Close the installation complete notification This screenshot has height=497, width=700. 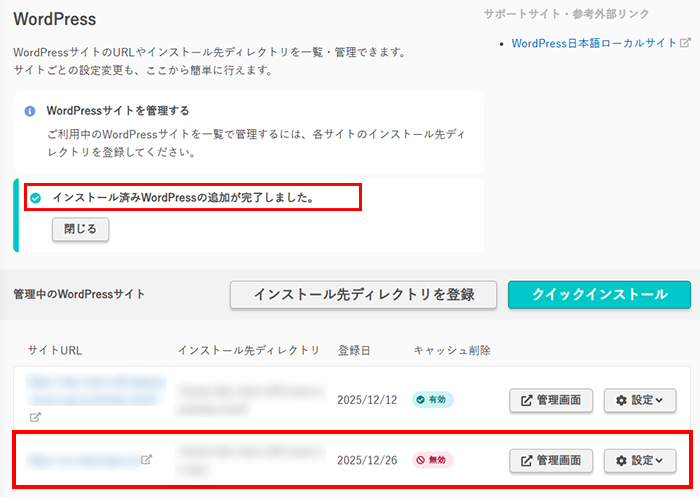(80, 230)
